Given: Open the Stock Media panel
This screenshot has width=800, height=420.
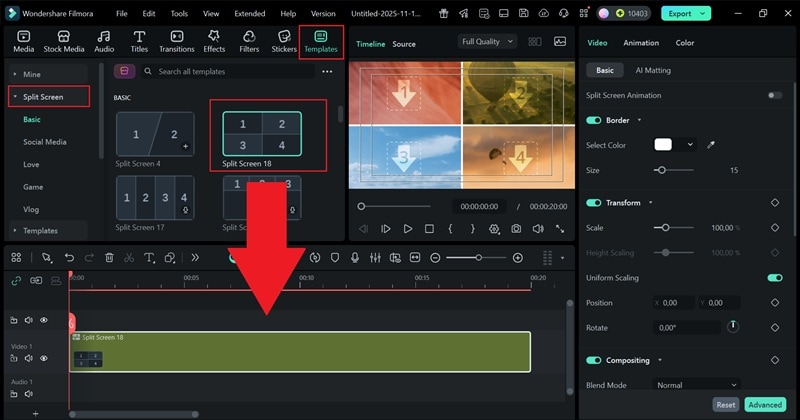Looking at the screenshot, I should click(x=64, y=41).
